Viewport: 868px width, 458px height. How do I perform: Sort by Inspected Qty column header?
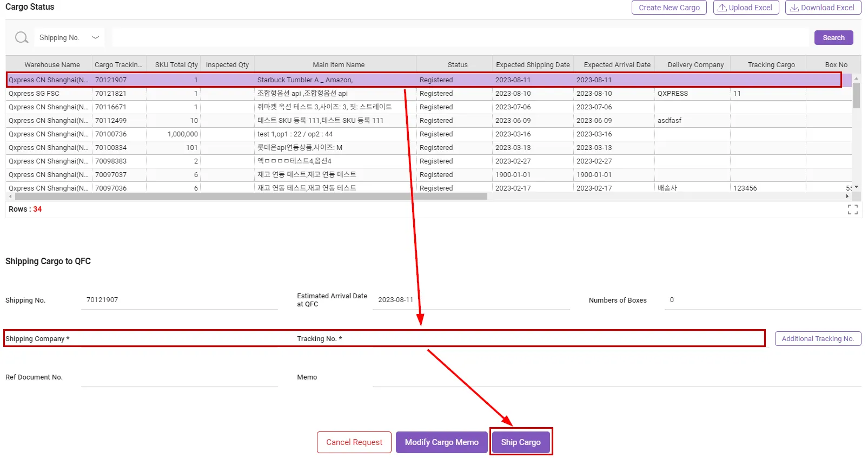(x=227, y=64)
